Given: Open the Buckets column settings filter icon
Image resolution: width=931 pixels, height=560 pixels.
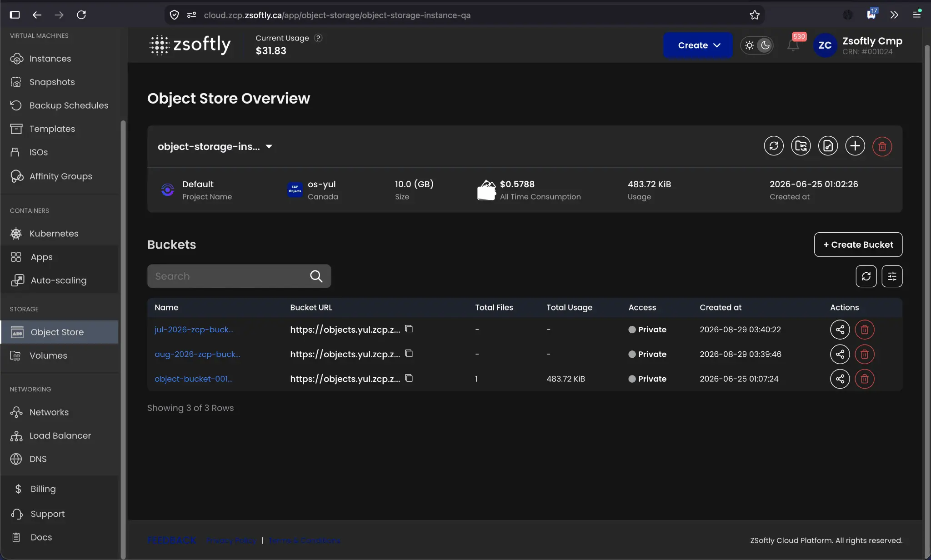Looking at the screenshot, I should 892,276.
